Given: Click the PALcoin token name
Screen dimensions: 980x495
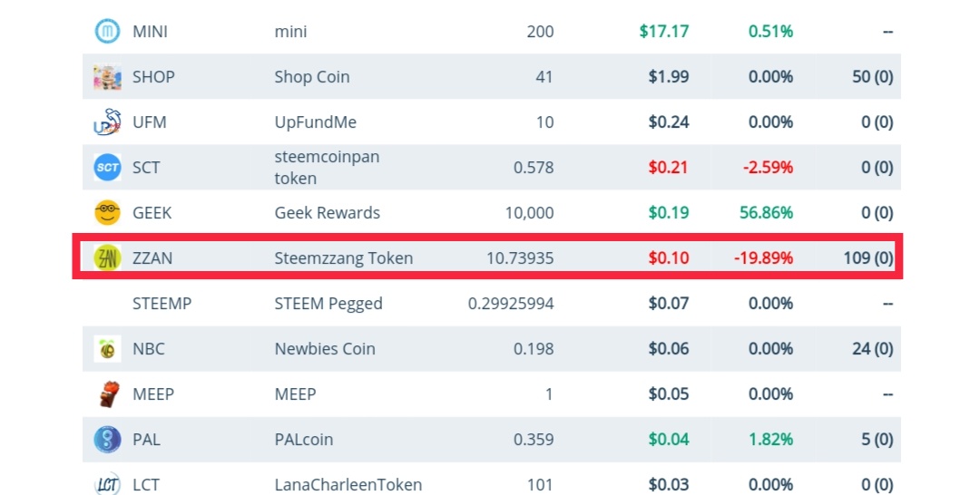Looking at the screenshot, I should pyautogui.click(x=303, y=440).
